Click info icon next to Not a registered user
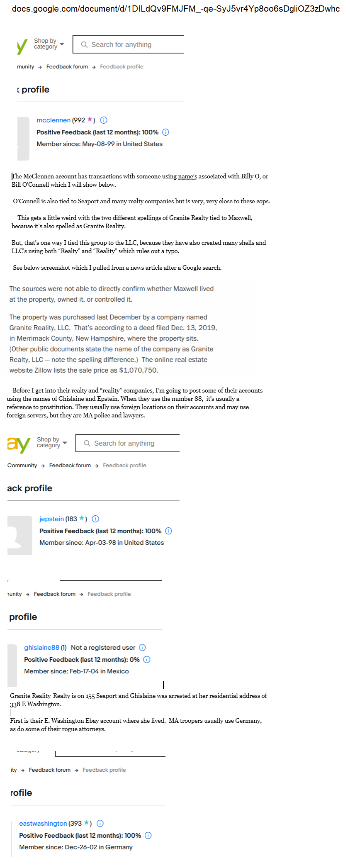Screen dimensions: 350x868 click(x=142, y=648)
